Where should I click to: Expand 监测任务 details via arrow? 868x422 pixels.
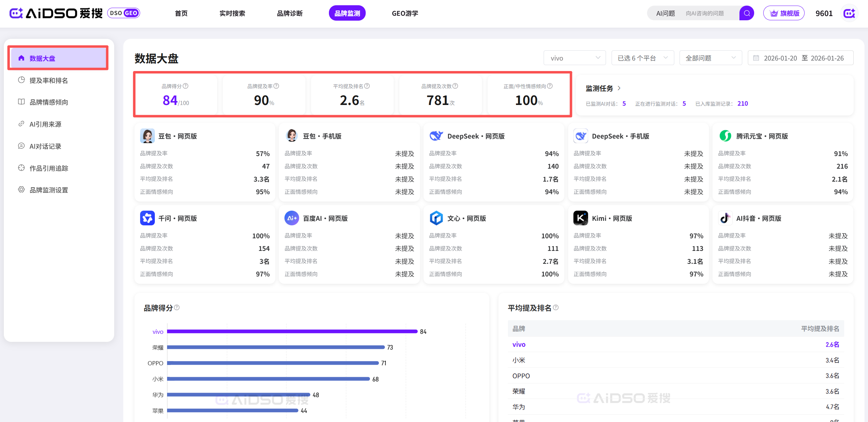point(619,88)
